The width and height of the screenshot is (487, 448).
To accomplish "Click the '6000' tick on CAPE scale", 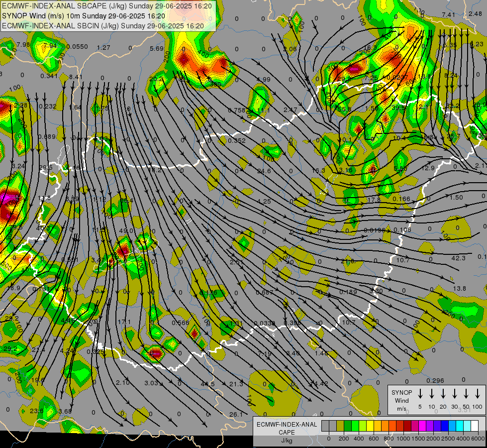I will tap(478, 439).
